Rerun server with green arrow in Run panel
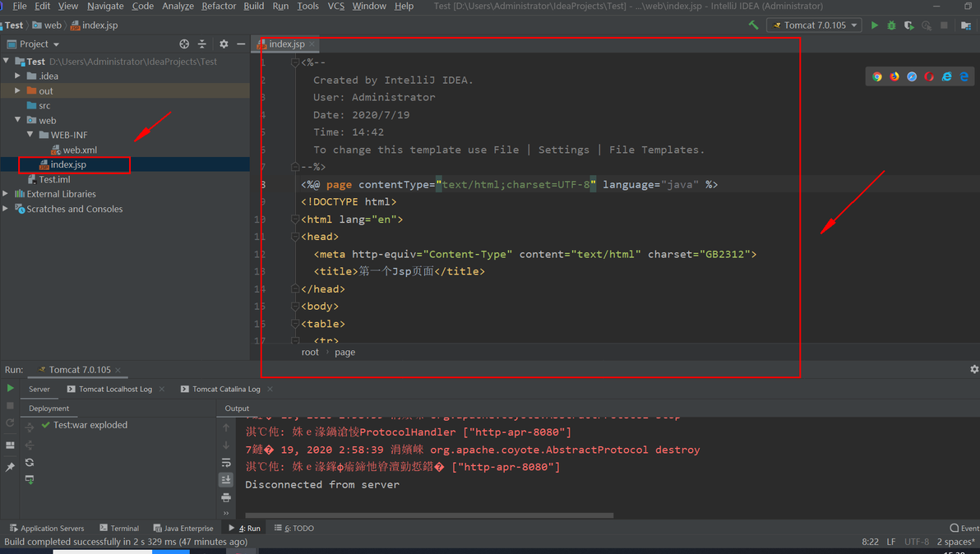Screen dimensions: 980x554 tap(10, 388)
